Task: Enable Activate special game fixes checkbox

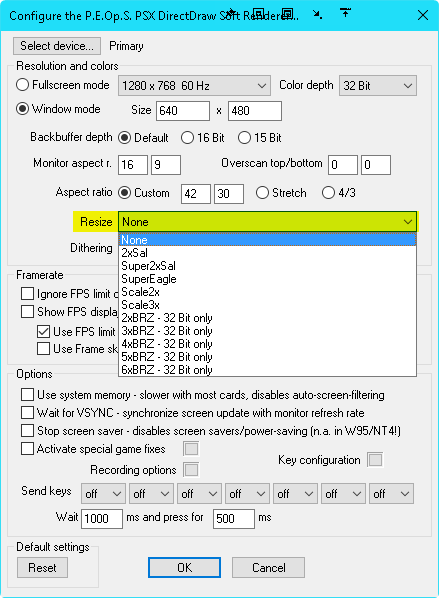Action: [27, 449]
